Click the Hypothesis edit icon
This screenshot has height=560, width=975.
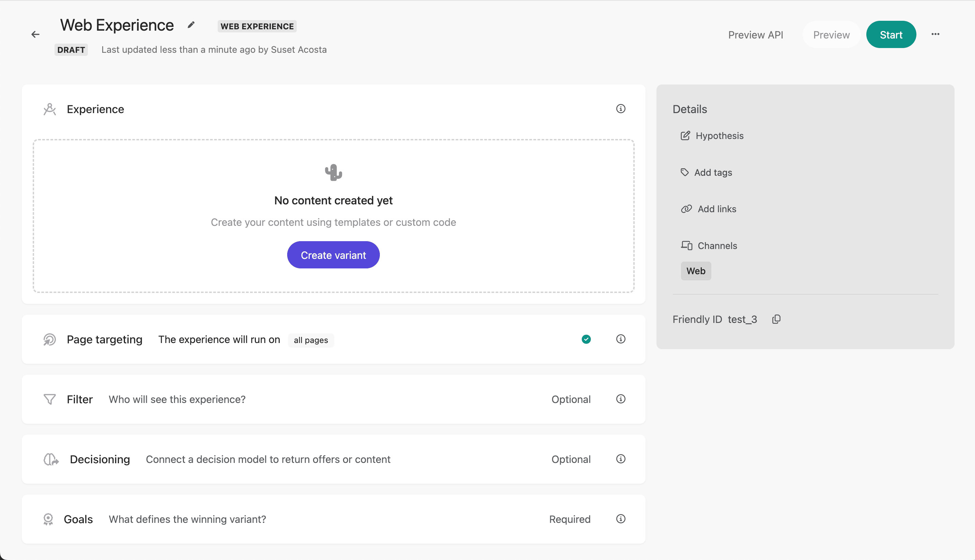[x=686, y=135]
